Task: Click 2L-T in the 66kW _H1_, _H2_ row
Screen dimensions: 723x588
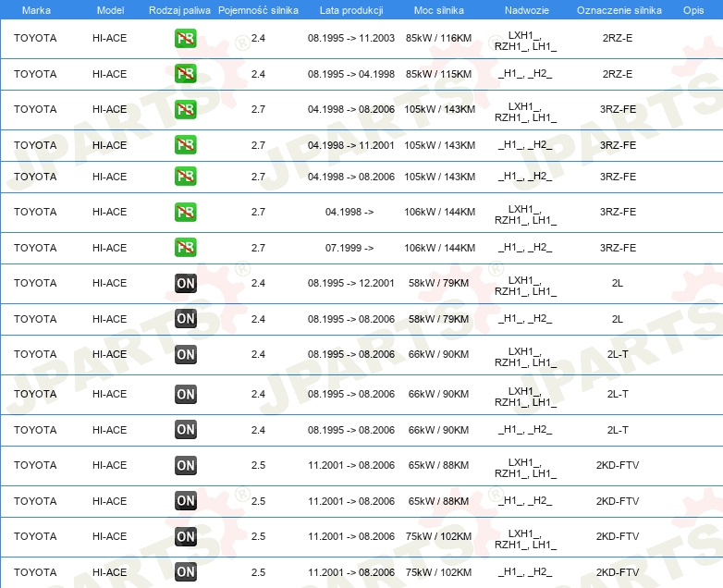Action: (618, 430)
